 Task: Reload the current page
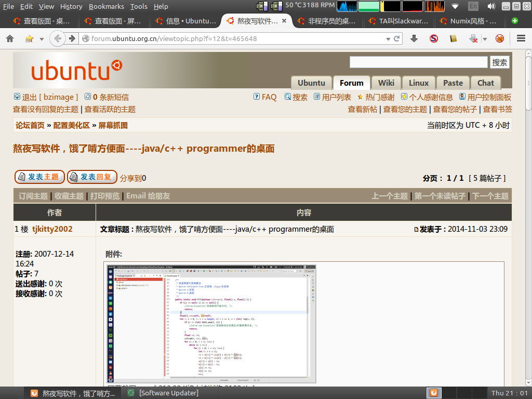pyautogui.click(x=396, y=38)
